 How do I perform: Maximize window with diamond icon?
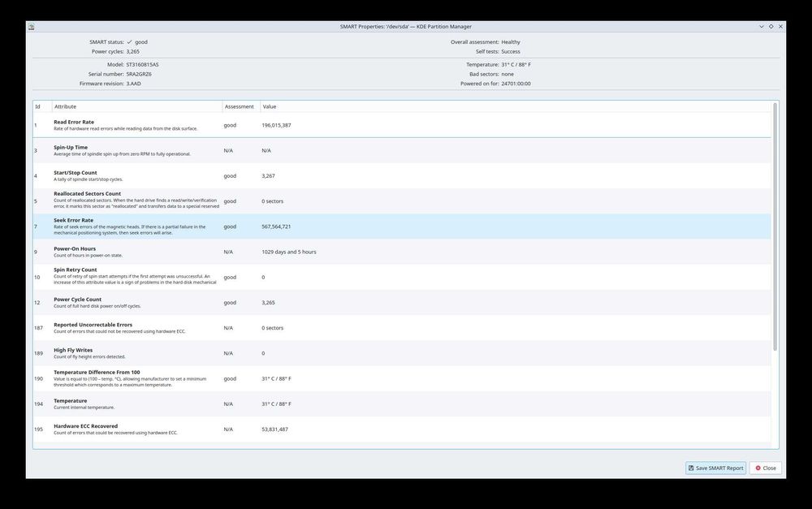click(771, 27)
